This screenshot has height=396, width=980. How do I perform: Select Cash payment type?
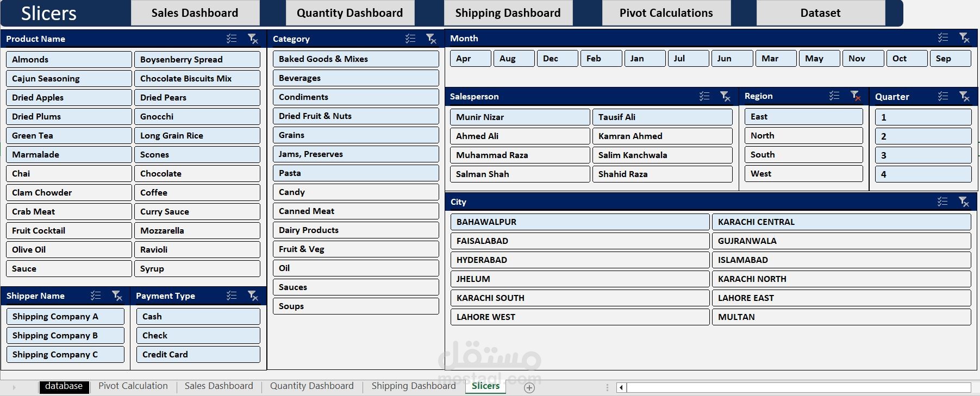pyautogui.click(x=198, y=317)
